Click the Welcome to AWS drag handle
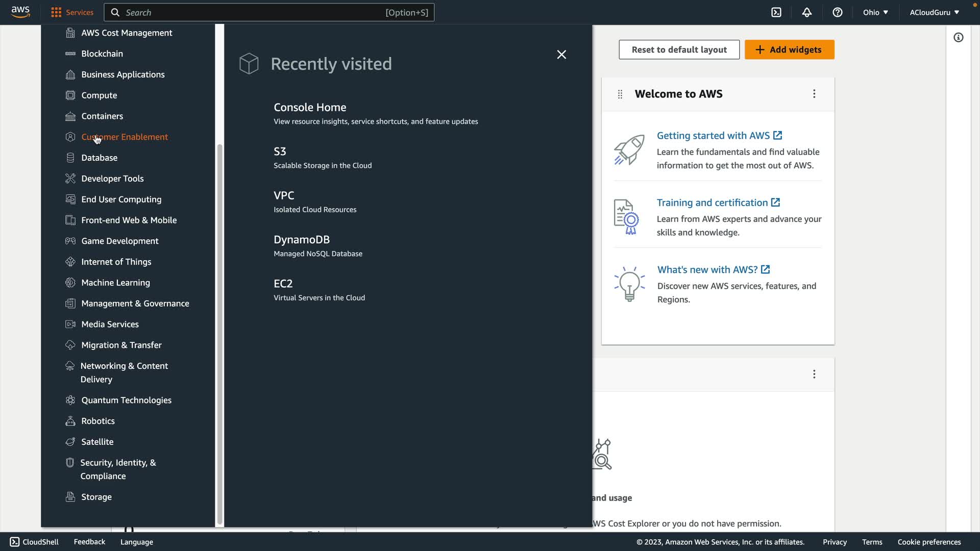Viewport: 980px width, 551px height. click(x=620, y=94)
